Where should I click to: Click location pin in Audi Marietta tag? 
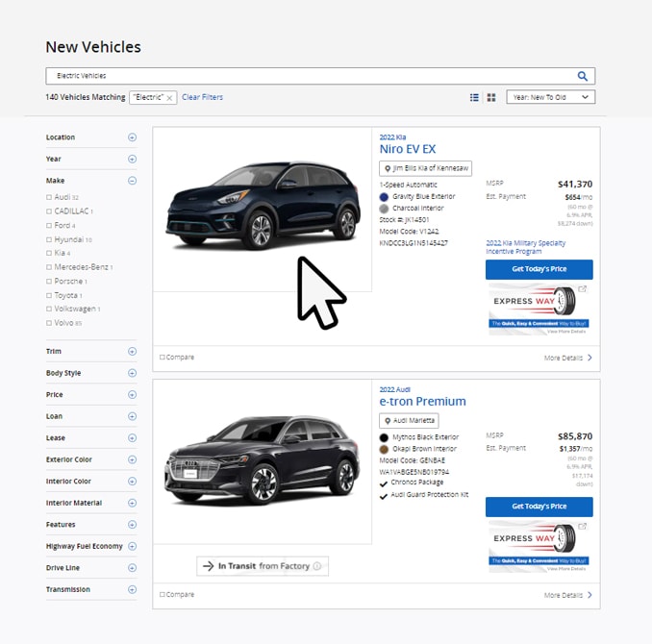point(388,421)
